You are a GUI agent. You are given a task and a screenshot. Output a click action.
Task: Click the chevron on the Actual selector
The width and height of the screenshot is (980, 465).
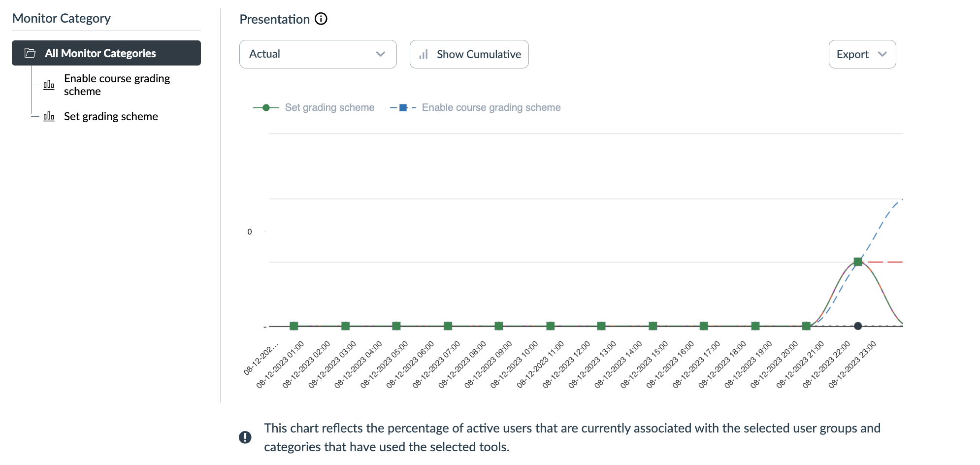[x=380, y=54]
